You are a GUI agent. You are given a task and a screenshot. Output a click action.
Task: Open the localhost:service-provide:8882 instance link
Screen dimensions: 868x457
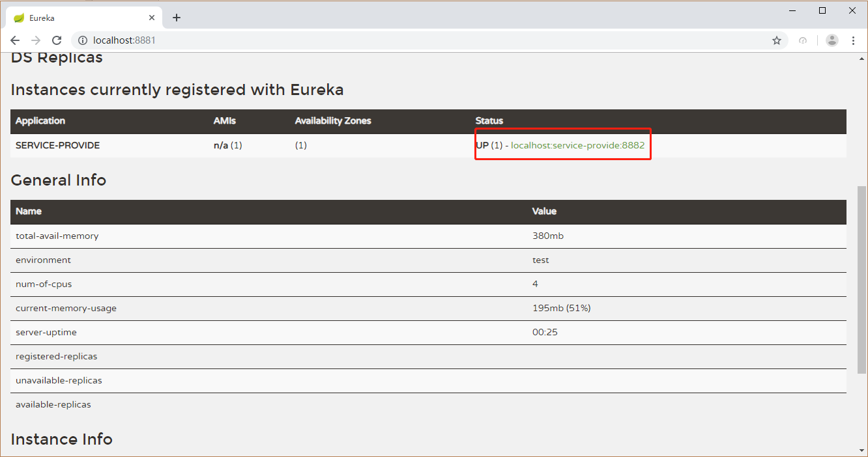[x=577, y=145]
